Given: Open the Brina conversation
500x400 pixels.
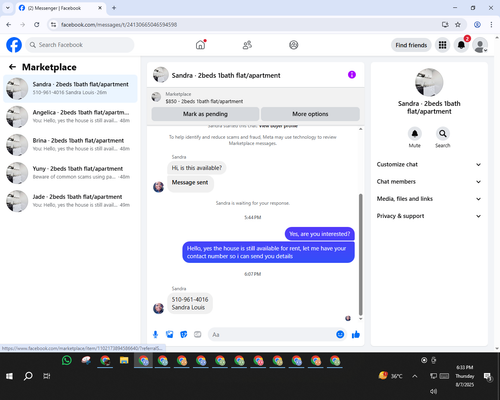Looking at the screenshot, I should click(x=70, y=145).
